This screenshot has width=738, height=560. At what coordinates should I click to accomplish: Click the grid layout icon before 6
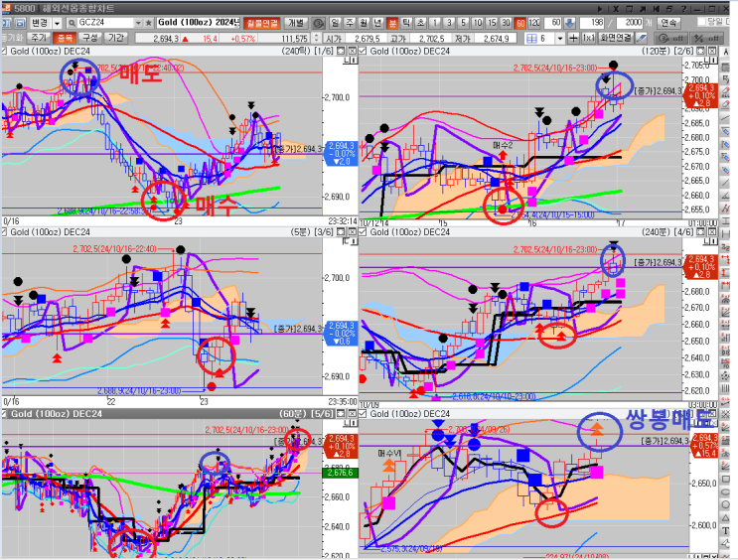click(x=531, y=38)
